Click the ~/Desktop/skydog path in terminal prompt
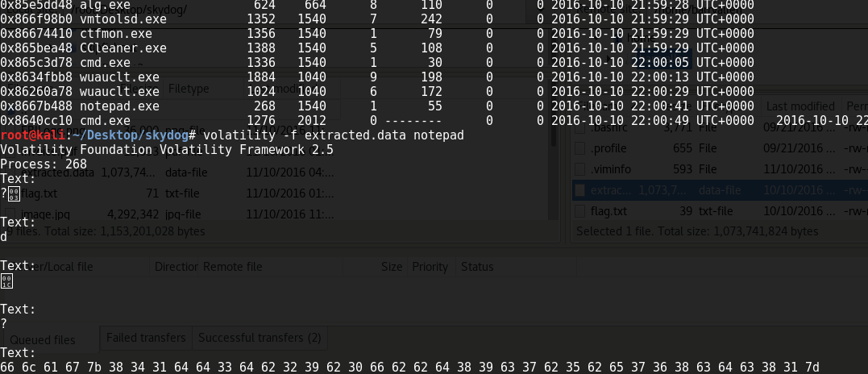868x374 pixels. (130, 135)
